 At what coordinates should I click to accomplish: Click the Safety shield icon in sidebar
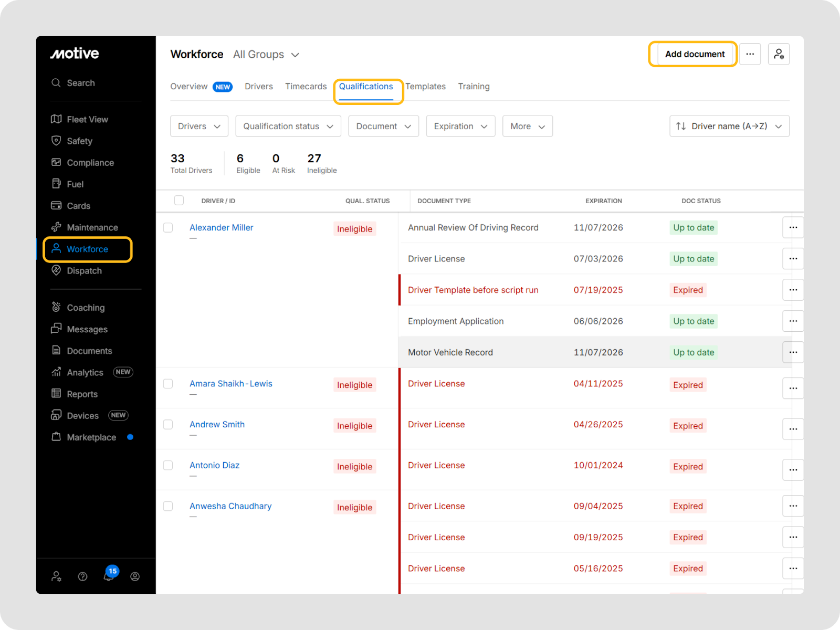(56, 141)
